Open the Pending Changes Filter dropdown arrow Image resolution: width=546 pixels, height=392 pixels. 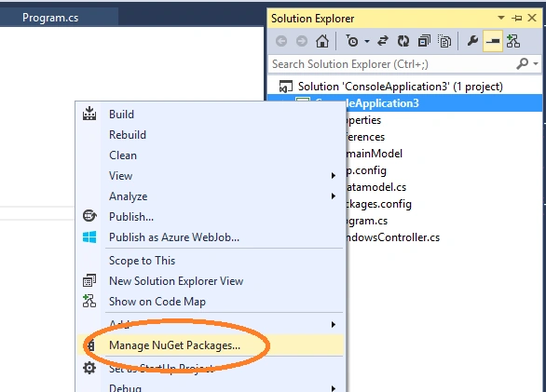[x=367, y=41]
